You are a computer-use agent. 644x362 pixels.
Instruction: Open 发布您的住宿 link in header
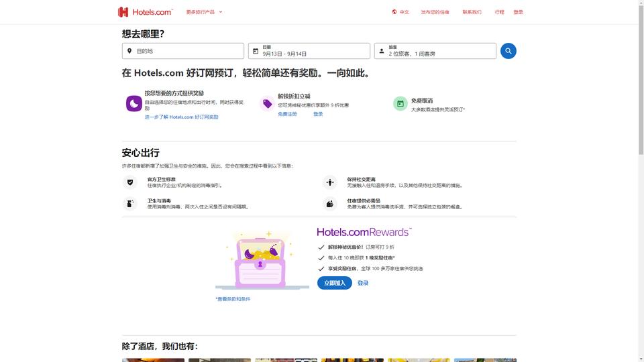coord(435,12)
